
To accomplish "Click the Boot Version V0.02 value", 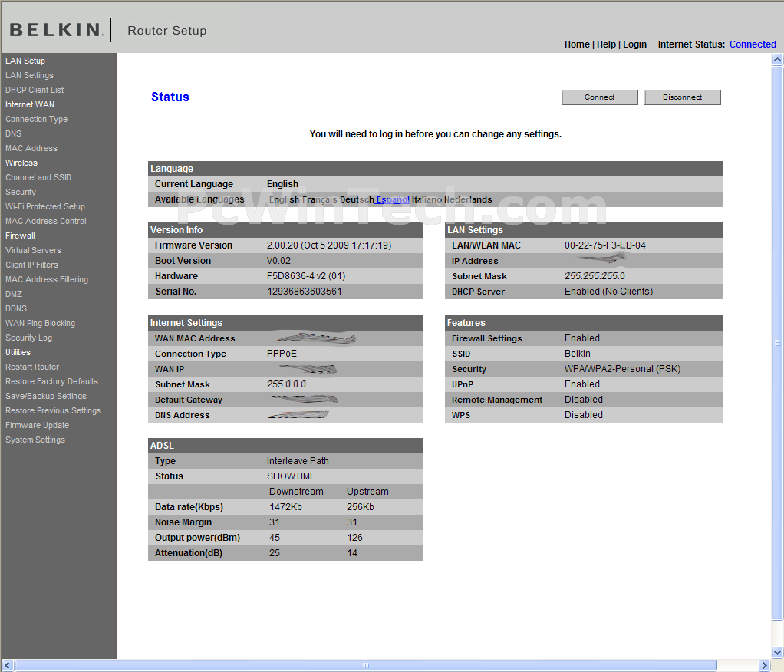I will (278, 261).
